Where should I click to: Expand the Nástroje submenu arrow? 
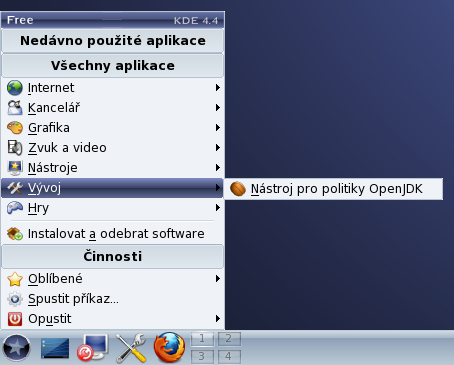coord(218,168)
